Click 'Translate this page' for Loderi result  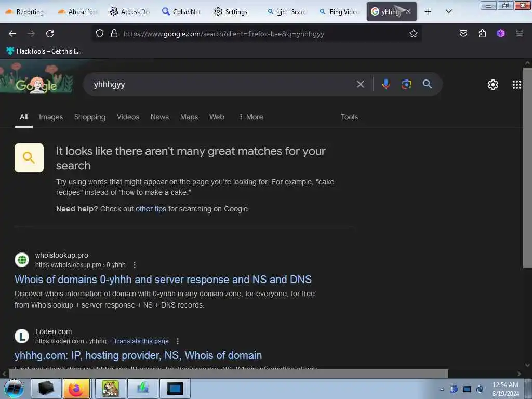point(141,341)
